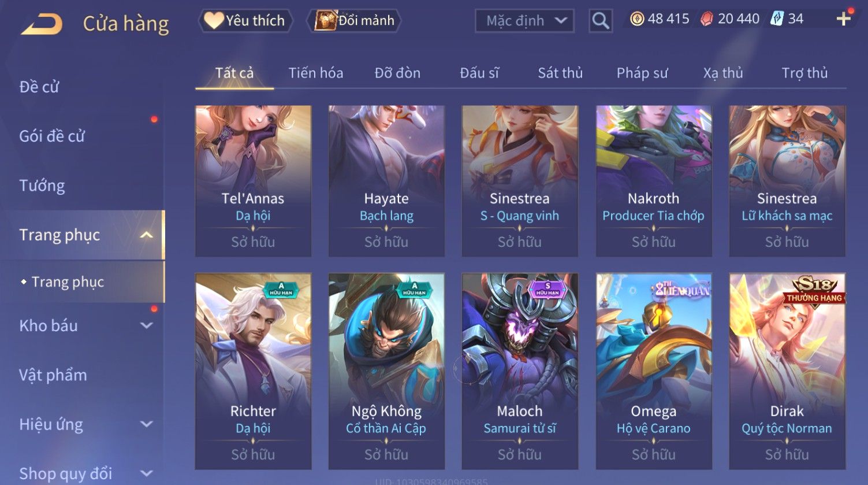
Task: Collapse the Trang phục sidebar section
Action: point(146,235)
